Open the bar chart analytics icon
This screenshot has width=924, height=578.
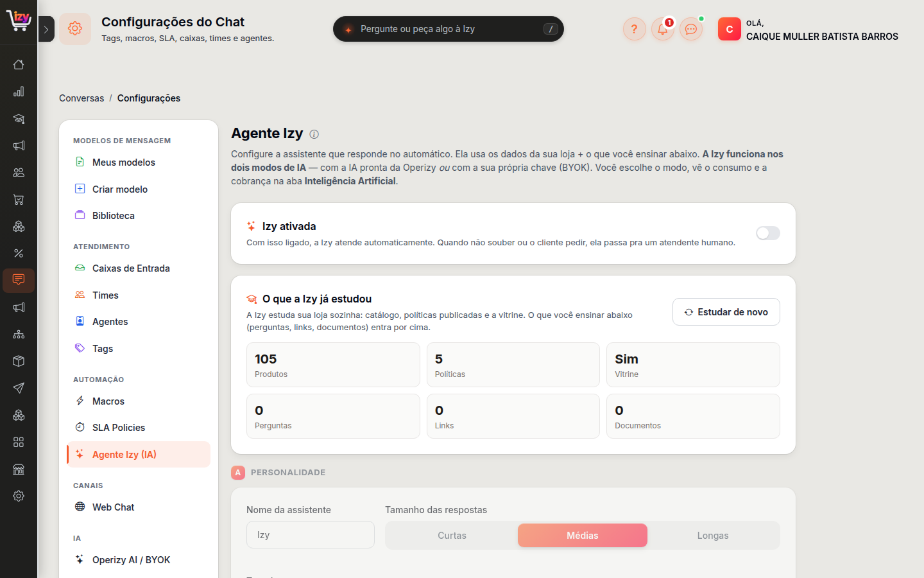[x=19, y=91]
